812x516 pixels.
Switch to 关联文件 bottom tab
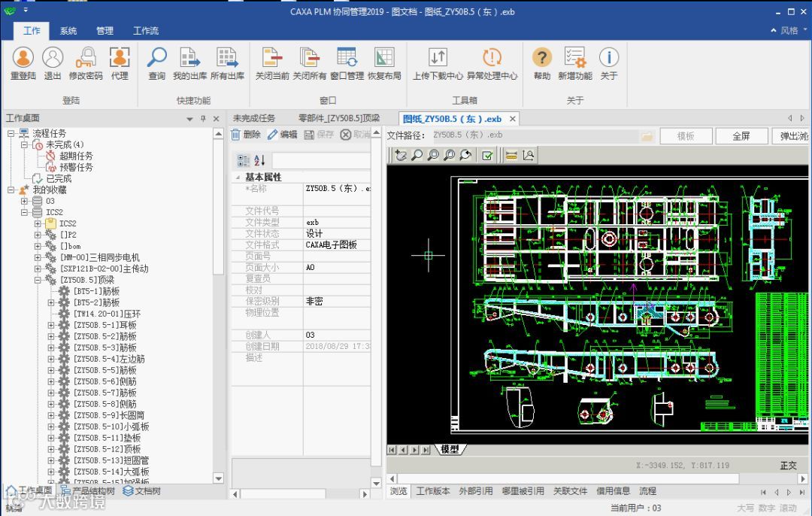tap(570, 491)
